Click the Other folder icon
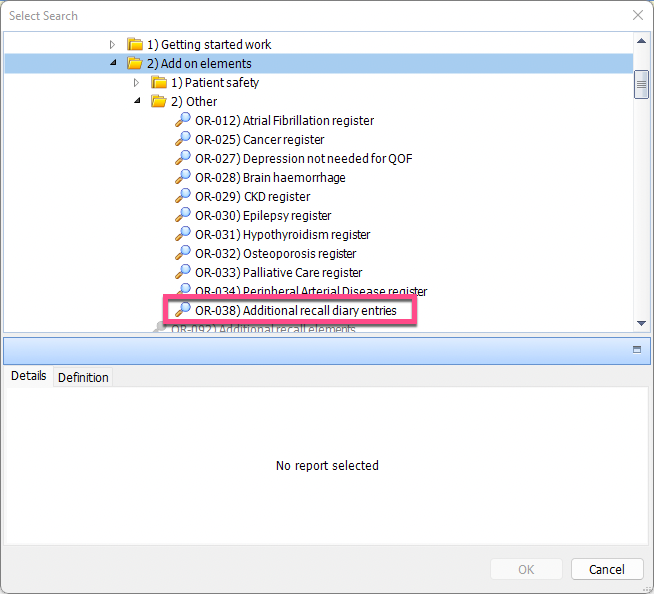 click(158, 101)
